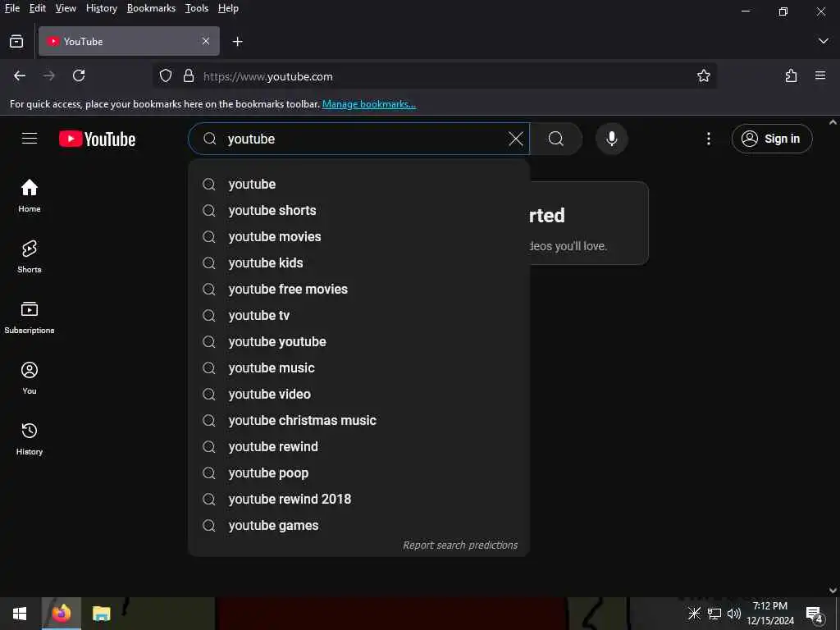
Task: Open the History menu in the menu bar
Action: tap(102, 8)
